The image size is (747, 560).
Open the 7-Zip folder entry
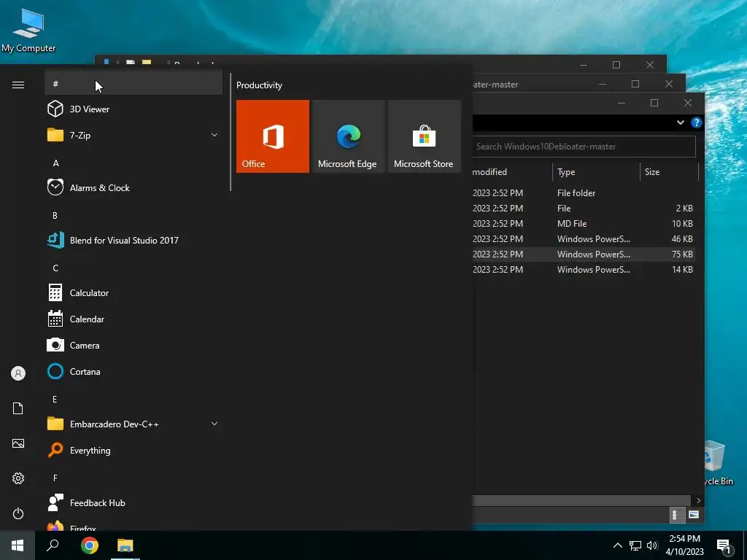(133, 135)
